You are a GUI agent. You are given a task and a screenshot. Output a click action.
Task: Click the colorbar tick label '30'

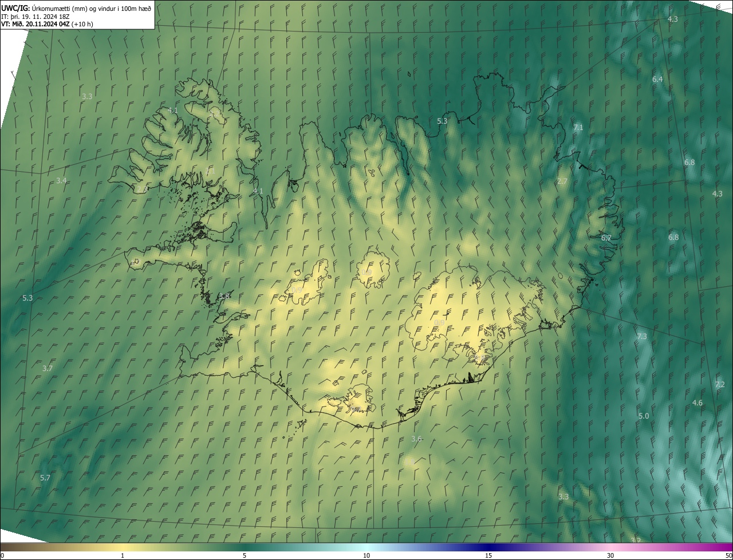click(610, 555)
